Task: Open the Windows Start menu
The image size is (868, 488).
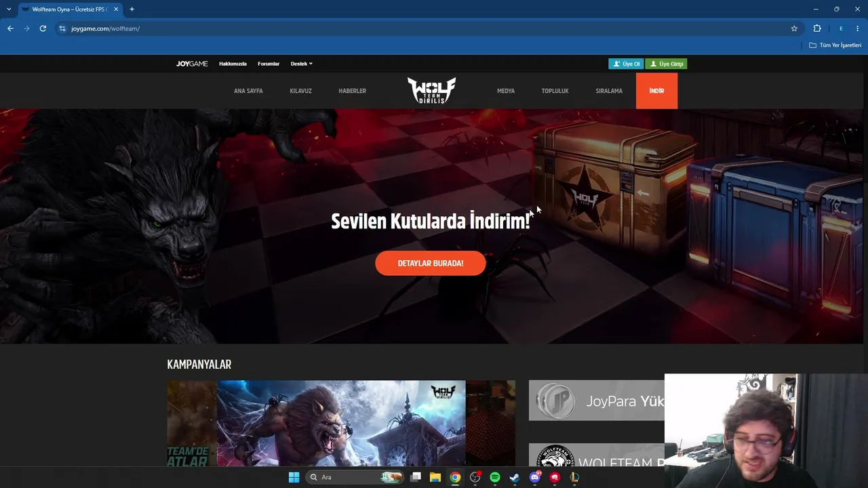Action: (x=294, y=477)
